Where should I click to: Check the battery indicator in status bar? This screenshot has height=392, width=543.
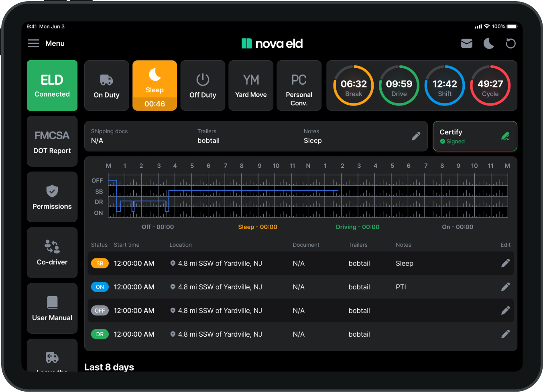[x=512, y=26]
